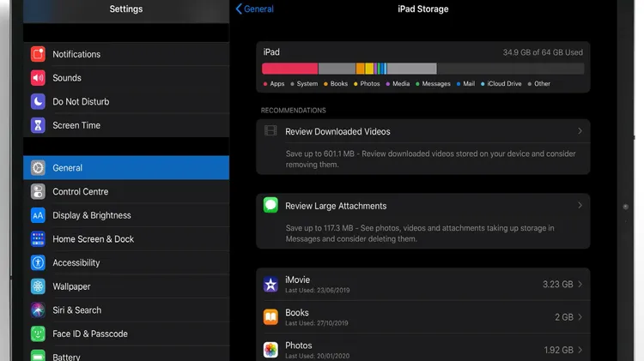The height and width of the screenshot is (361, 644).
Task: Select Notifications in settings list
Action: (x=126, y=54)
